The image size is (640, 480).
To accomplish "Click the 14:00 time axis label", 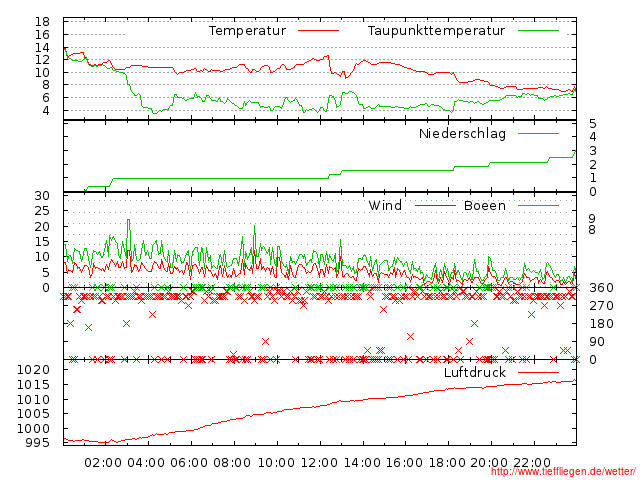I will point(362,463).
